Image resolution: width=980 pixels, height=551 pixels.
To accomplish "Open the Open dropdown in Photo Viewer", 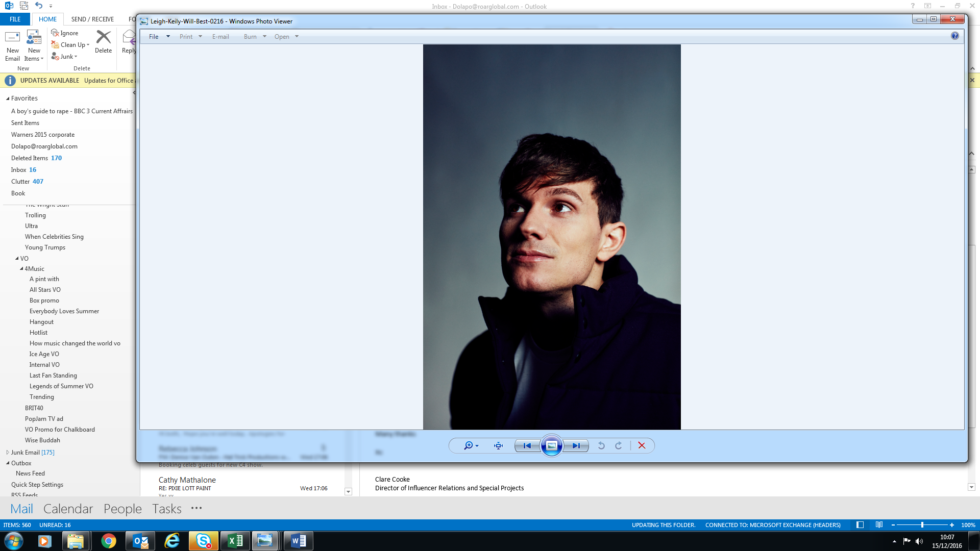I will click(286, 37).
